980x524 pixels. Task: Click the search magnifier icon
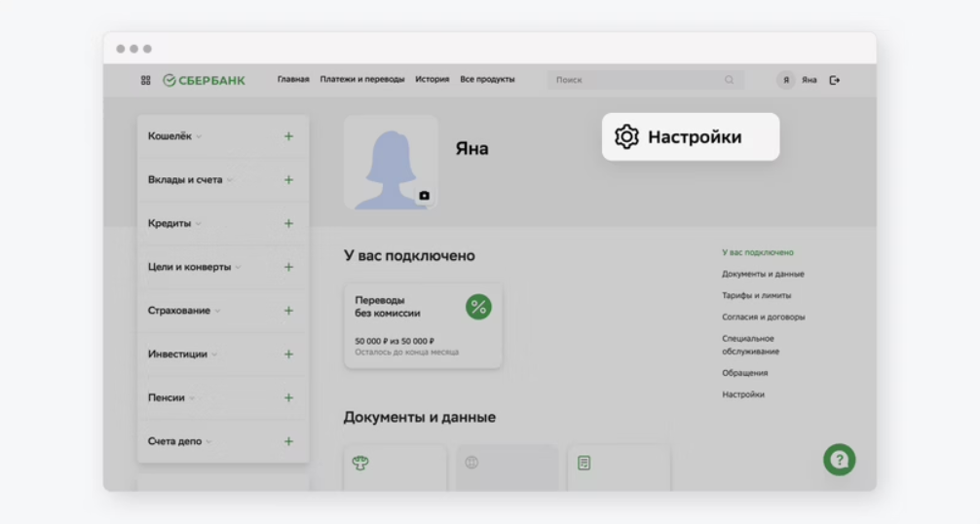[x=729, y=80]
